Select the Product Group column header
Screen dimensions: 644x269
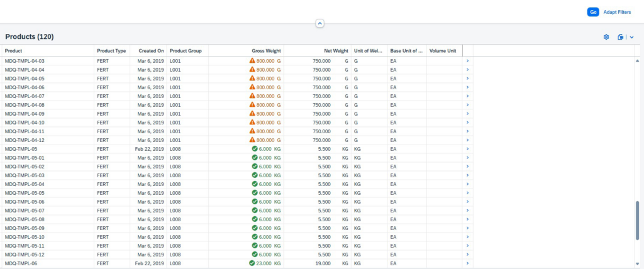coord(186,50)
